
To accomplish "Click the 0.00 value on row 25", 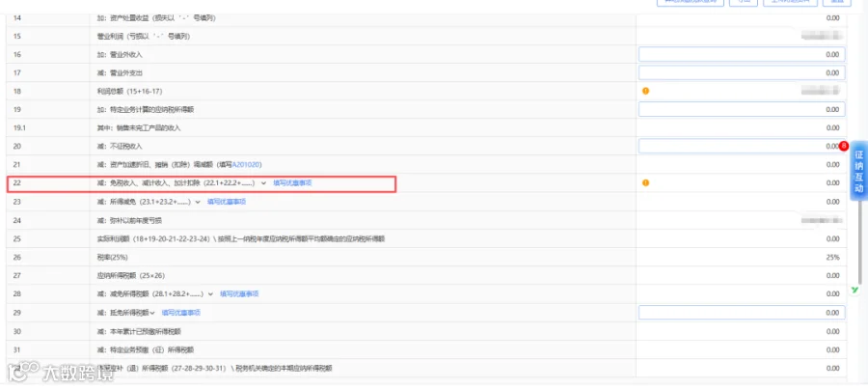I will coord(832,238).
